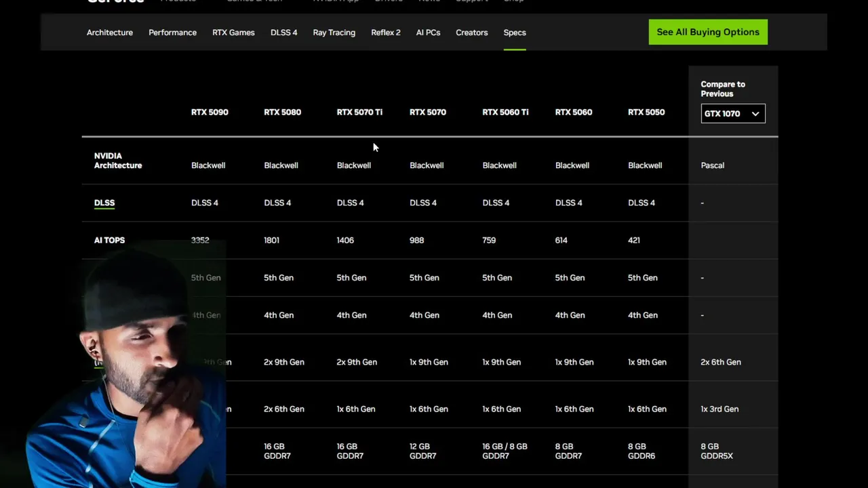Open the GTX 1070 comparison dropdown
The height and width of the screenshot is (488, 868).
(733, 113)
